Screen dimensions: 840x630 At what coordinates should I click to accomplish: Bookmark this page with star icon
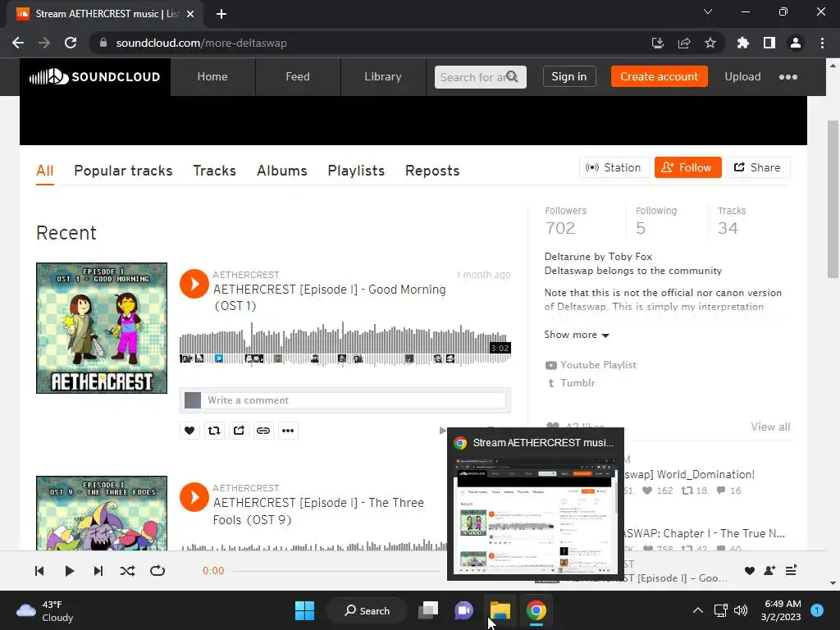click(x=710, y=43)
